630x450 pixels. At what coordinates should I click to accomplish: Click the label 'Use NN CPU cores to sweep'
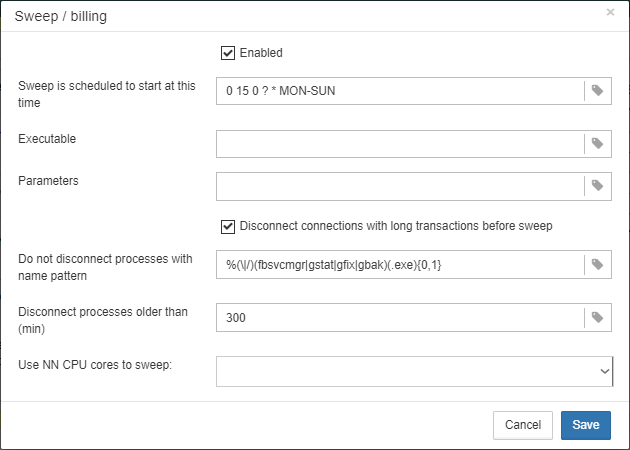(95, 365)
